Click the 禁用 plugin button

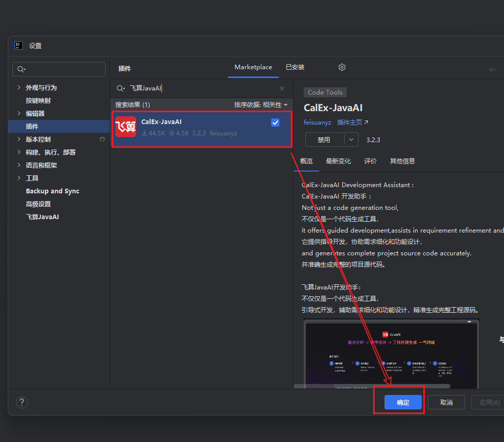[324, 140]
